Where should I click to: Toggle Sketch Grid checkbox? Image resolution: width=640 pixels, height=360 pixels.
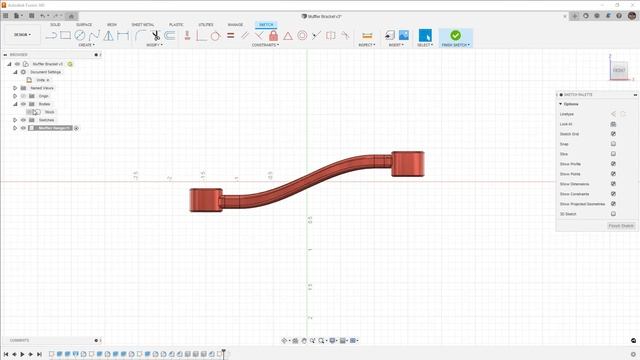coord(613,134)
